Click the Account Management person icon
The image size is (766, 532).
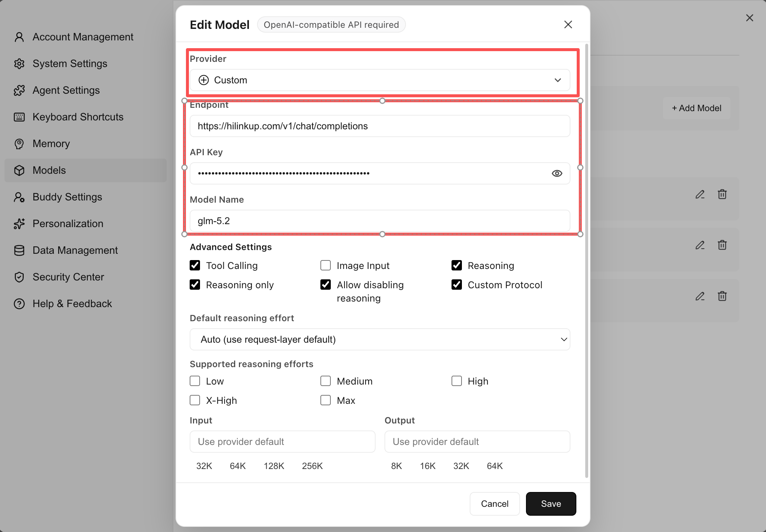click(19, 37)
